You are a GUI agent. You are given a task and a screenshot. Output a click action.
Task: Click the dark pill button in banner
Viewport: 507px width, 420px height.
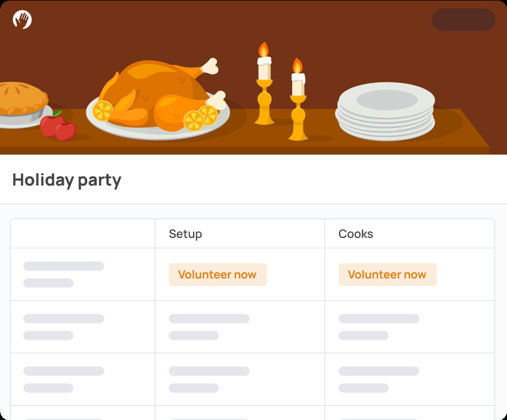[463, 20]
